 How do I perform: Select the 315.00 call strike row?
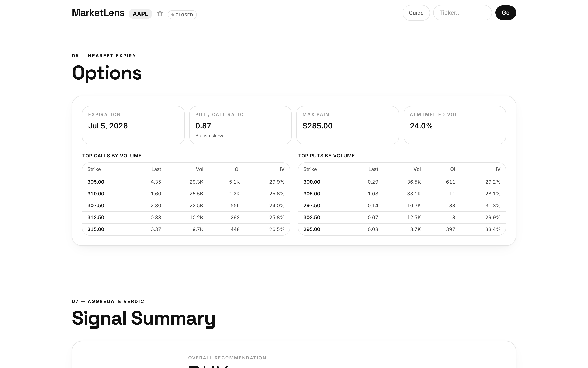point(186,229)
